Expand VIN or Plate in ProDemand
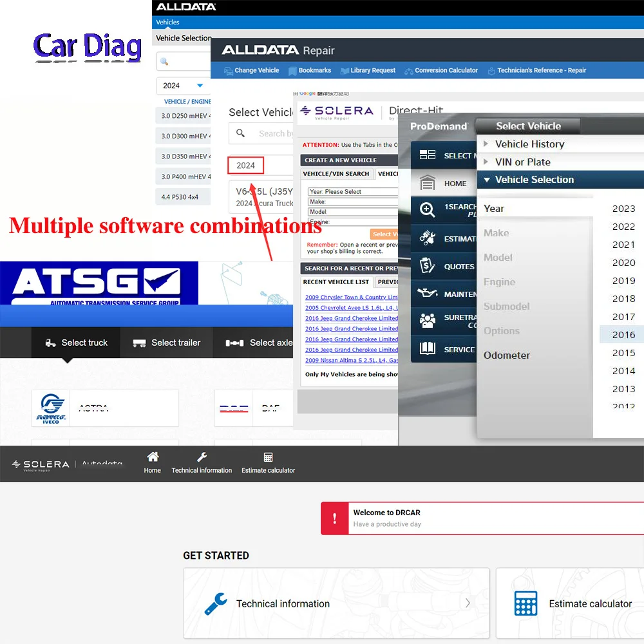Screen dimensions: 644x644 [x=560, y=162]
